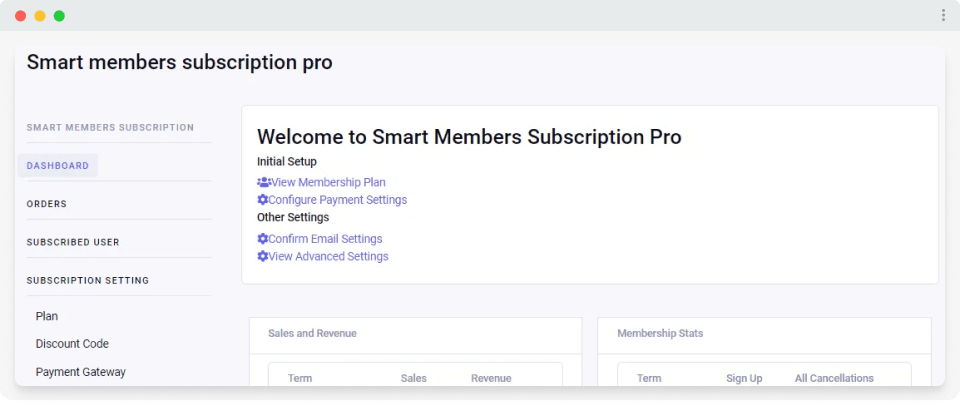Open the View Membership Plan link
The height and width of the screenshot is (408, 960).
coord(327,182)
